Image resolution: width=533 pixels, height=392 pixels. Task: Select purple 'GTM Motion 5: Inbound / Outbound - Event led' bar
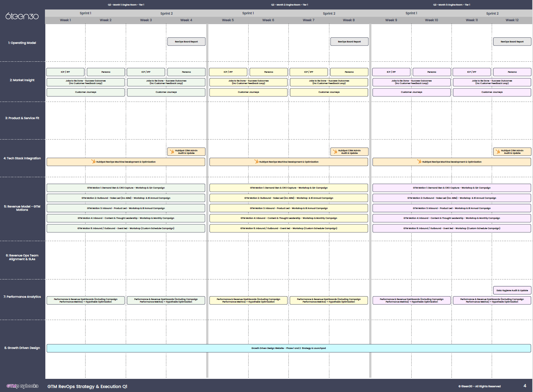pyautogui.click(x=452, y=228)
